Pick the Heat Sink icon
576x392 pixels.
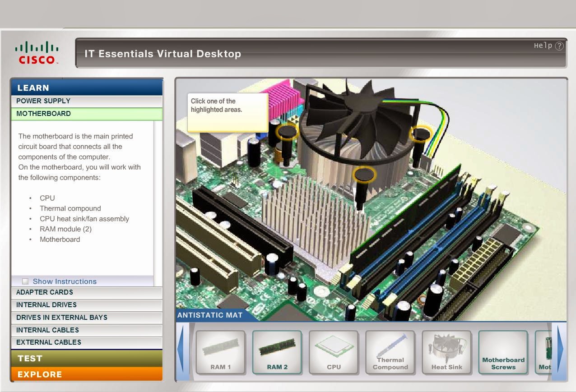(446, 352)
